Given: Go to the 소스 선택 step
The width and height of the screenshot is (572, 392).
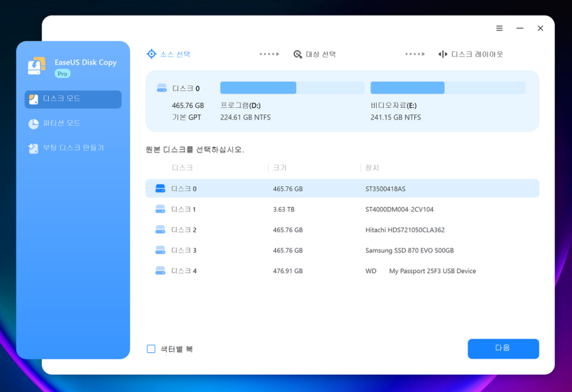Looking at the screenshot, I should coord(175,54).
